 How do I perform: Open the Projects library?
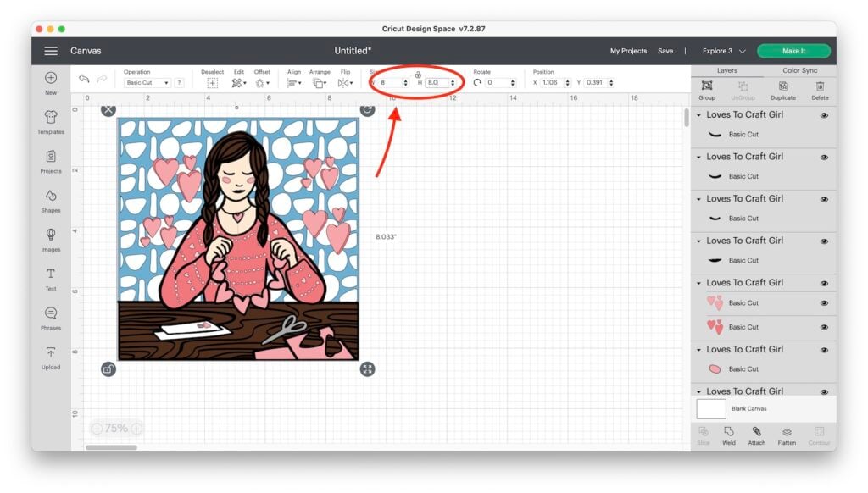tap(51, 162)
